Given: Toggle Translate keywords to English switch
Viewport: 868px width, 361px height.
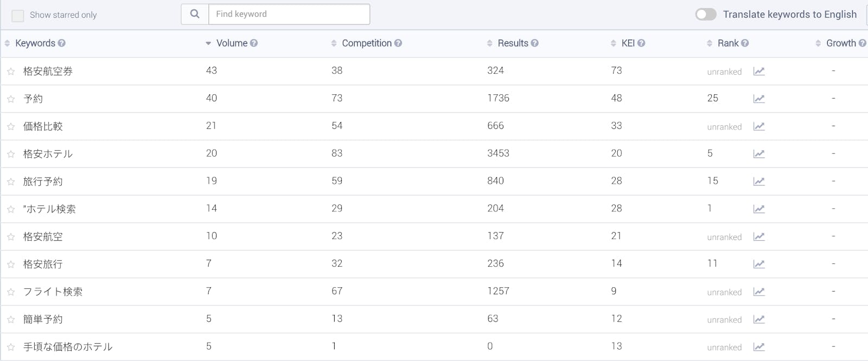Looking at the screenshot, I should 706,15.
